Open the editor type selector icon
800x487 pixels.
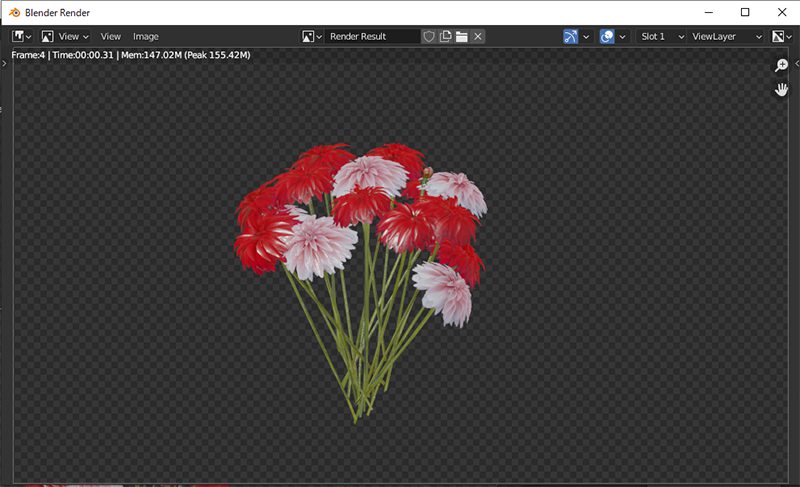pos(21,36)
